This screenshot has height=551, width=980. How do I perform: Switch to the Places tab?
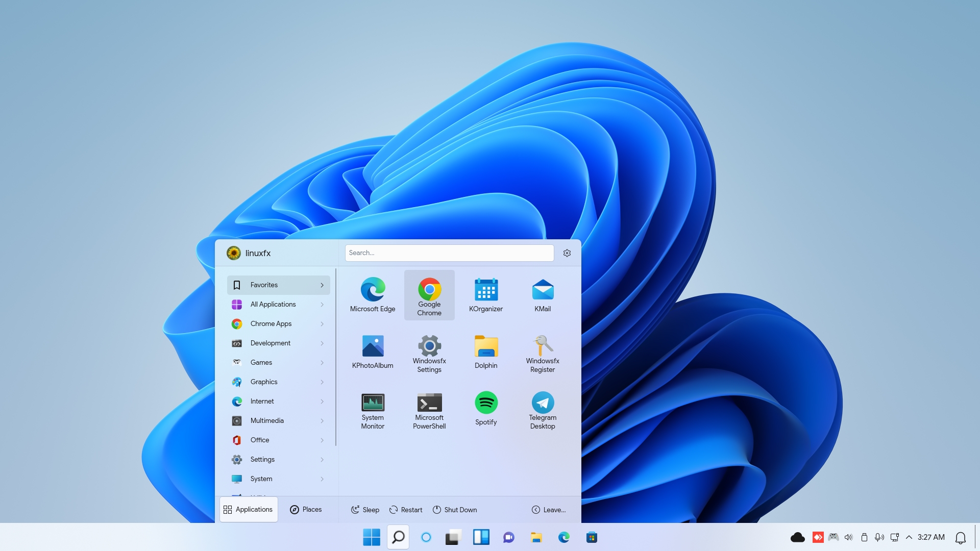tap(306, 509)
